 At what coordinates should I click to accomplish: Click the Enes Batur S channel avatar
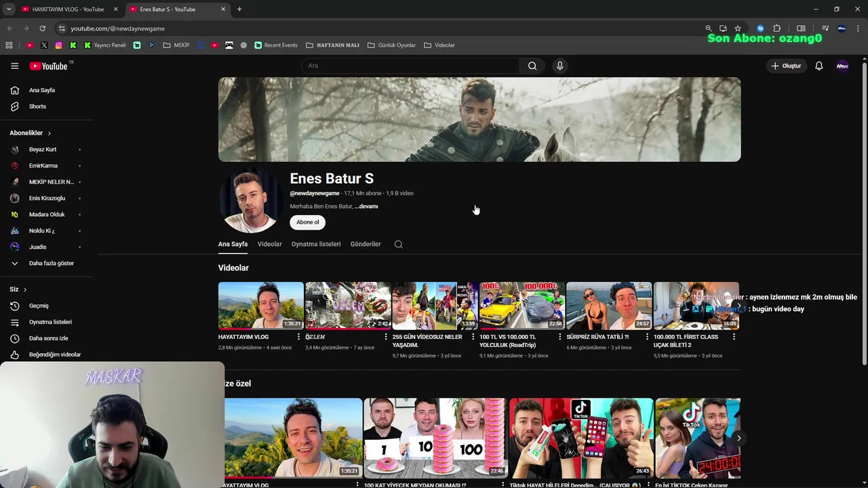click(251, 201)
